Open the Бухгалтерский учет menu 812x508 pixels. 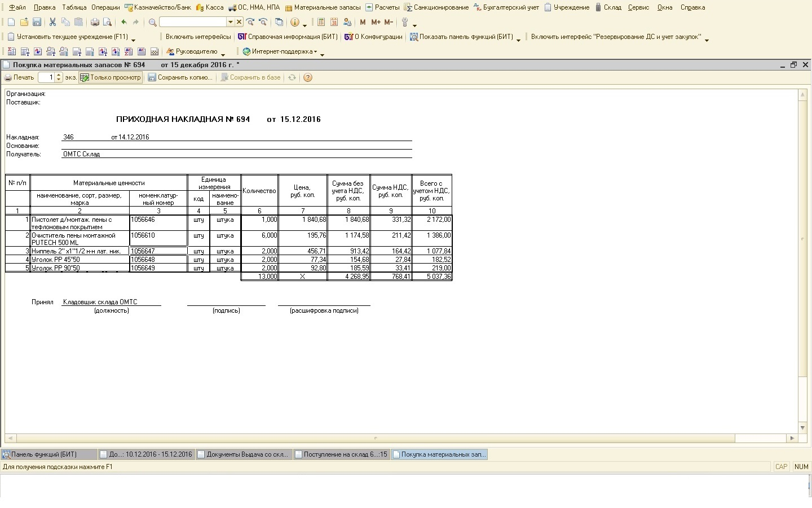pos(506,7)
